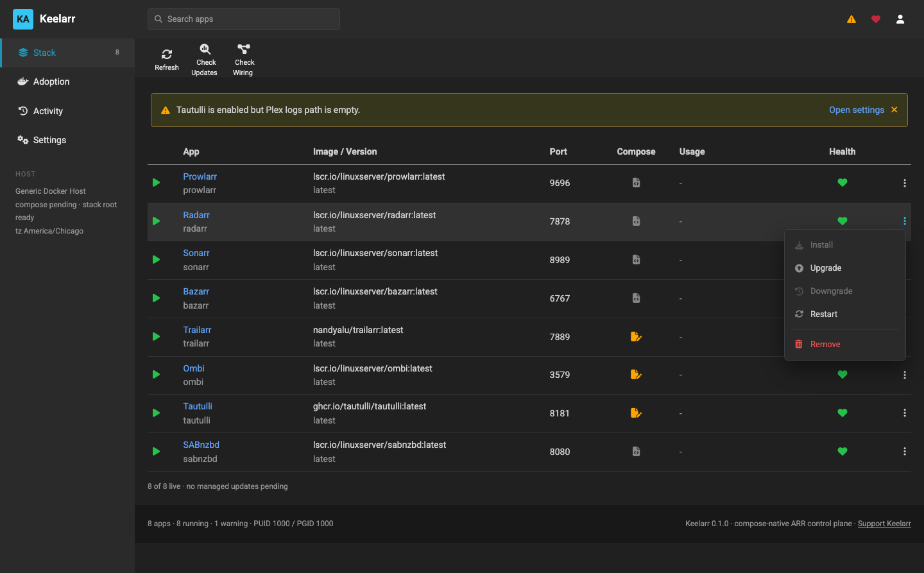Click Prowlarr green health heart
Screen dimensions: 924x573
(x=843, y=183)
